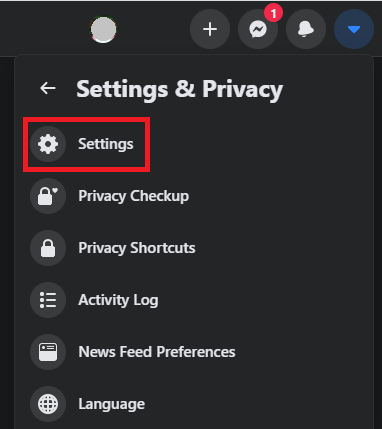Select Privacy Checkup option

coord(134,196)
